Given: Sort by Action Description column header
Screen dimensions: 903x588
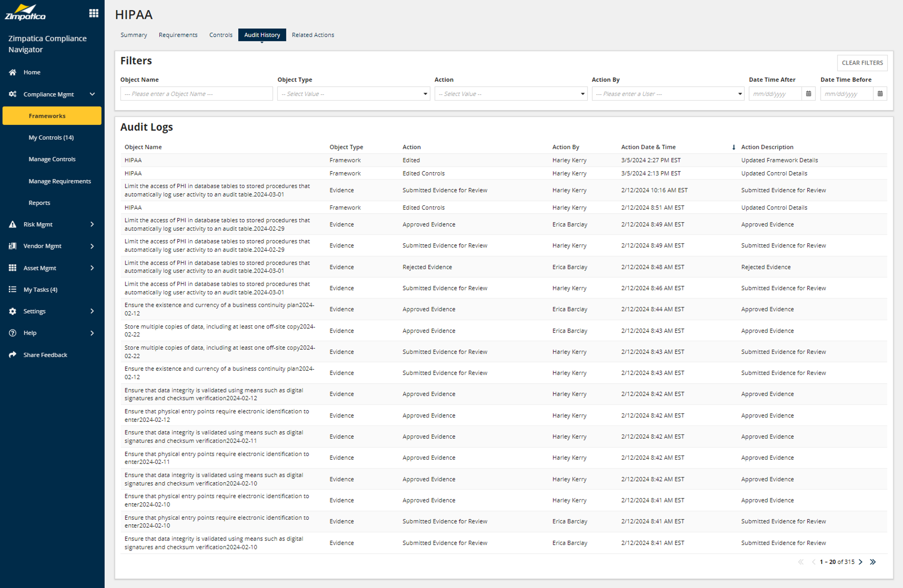Looking at the screenshot, I should [767, 147].
